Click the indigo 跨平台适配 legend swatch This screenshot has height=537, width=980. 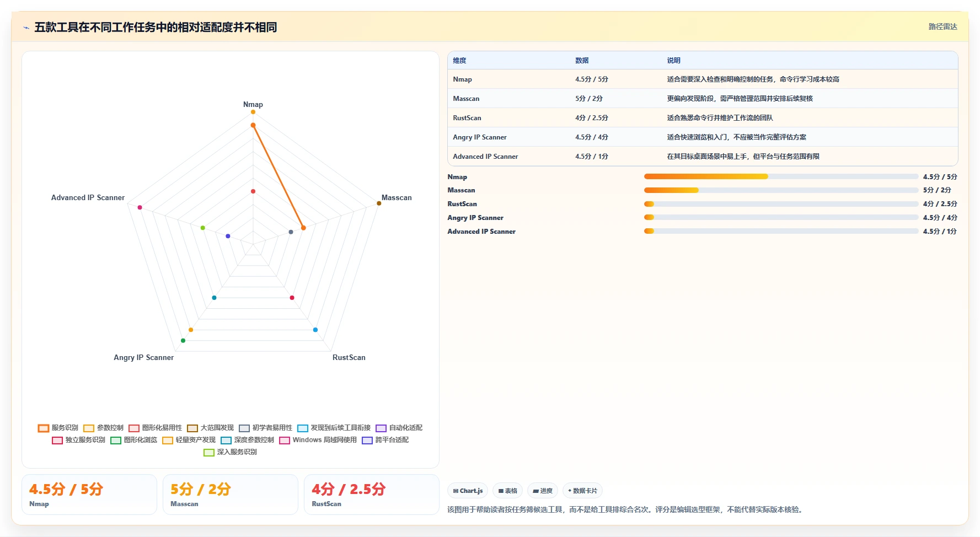[x=367, y=440]
